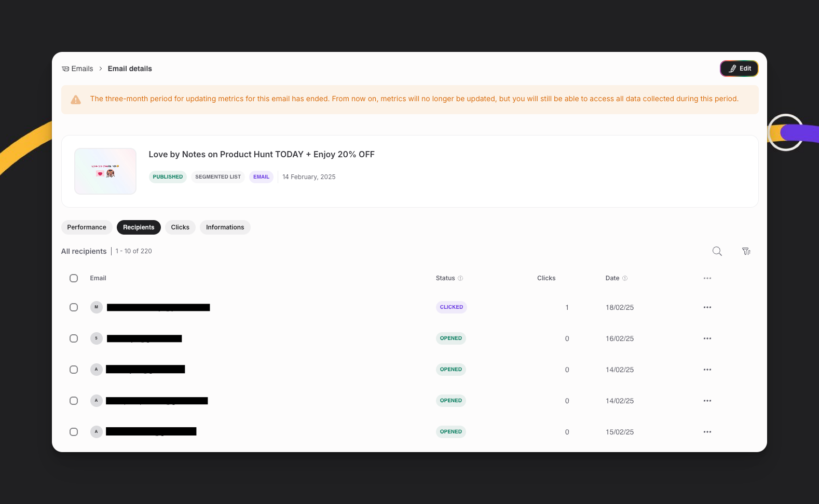Click the warning triangle icon in the banner
The width and height of the screenshot is (819, 504).
[x=76, y=100]
